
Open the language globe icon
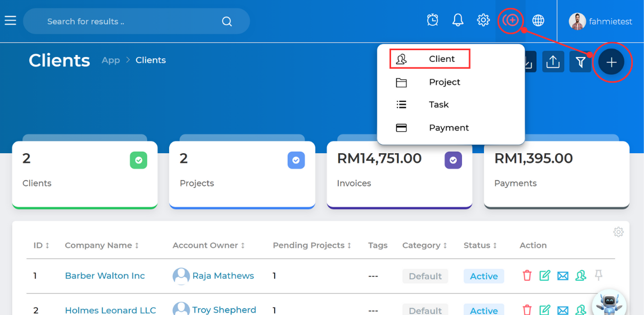(x=538, y=20)
